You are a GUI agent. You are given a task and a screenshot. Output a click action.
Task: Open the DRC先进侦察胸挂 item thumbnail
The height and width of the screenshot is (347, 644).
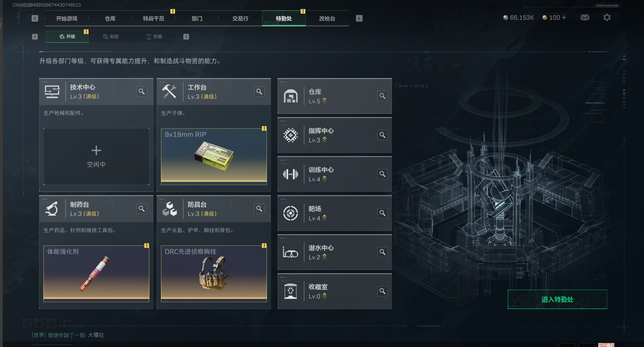click(214, 274)
